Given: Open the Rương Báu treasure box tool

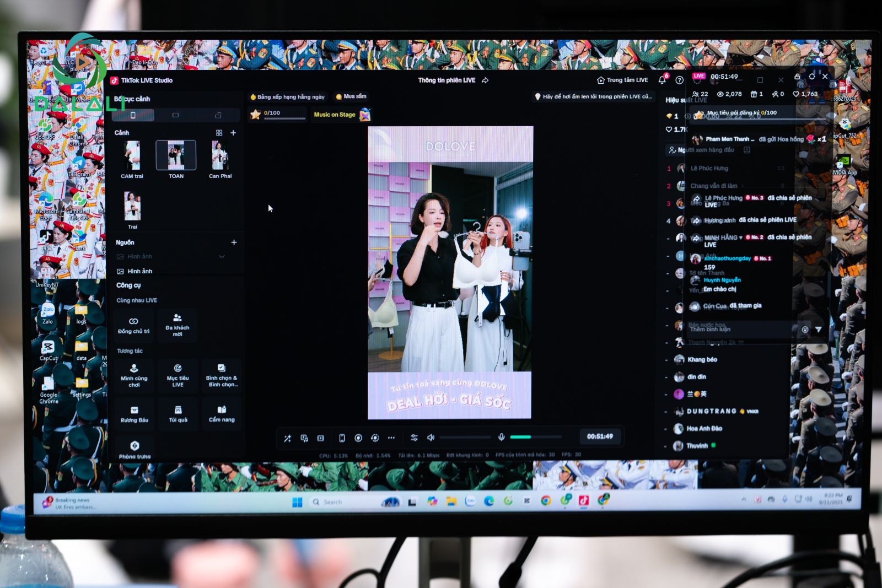Looking at the screenshot, I should (134, 414).
